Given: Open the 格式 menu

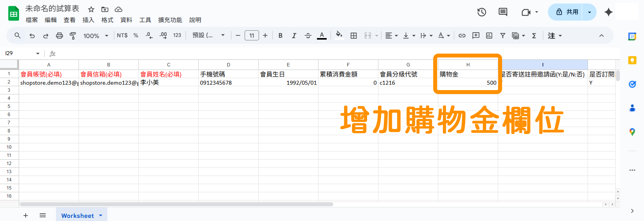Looking at the screenshot, I should click(x=107, y=20).
